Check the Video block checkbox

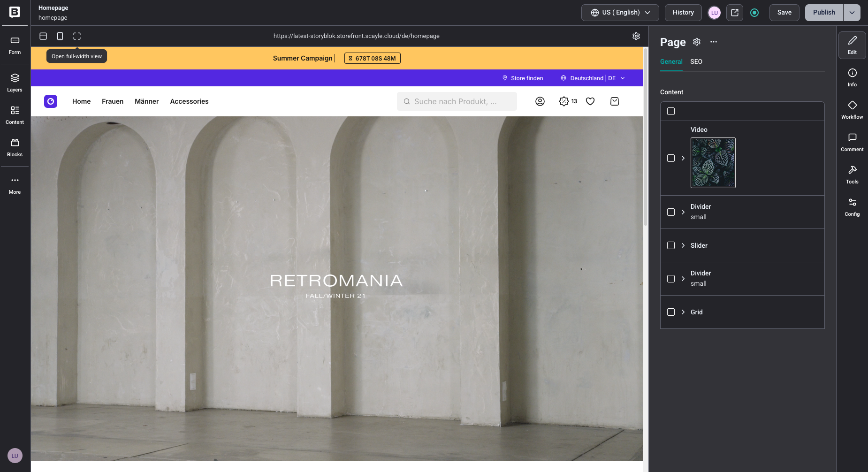[671, 158]
